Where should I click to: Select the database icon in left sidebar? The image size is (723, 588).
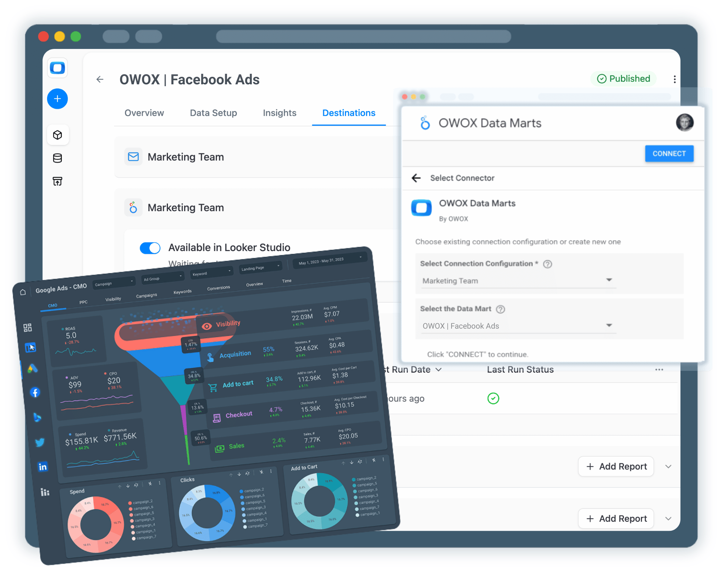tap(58, 158)
